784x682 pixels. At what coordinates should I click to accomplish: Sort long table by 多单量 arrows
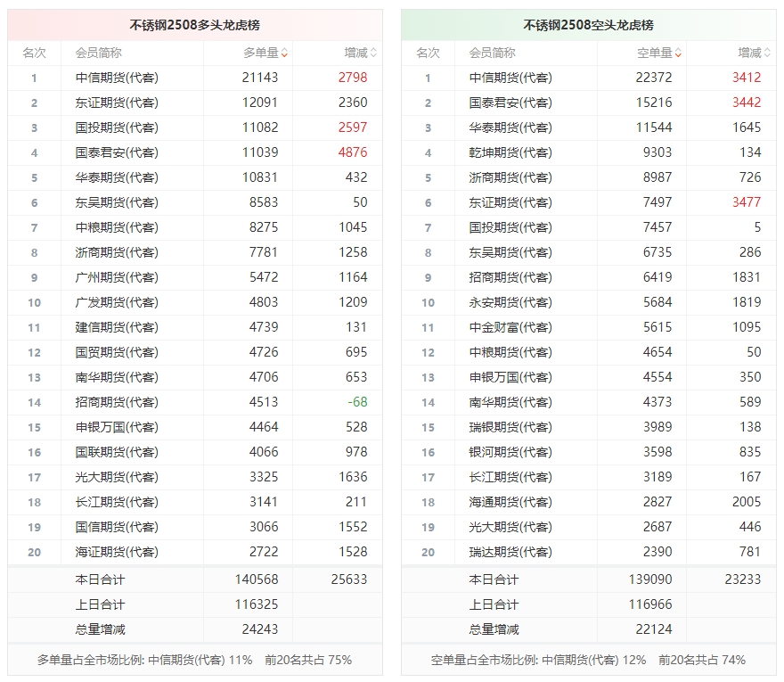click(x=284, y=53)
